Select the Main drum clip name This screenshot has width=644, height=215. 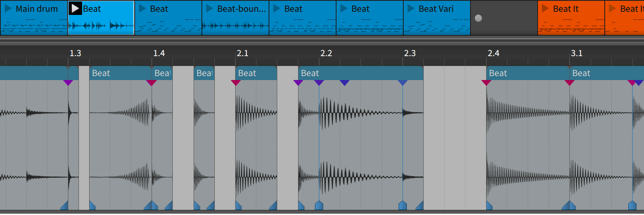37,9
